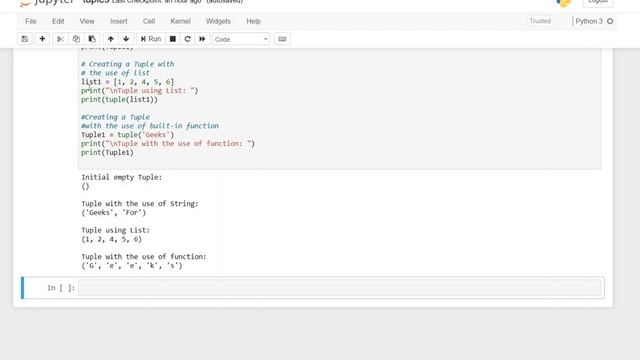Click into the empty In [ ] cell
Image resolution: width=640 pixels, height=360 pixels.
coord(340,288)
